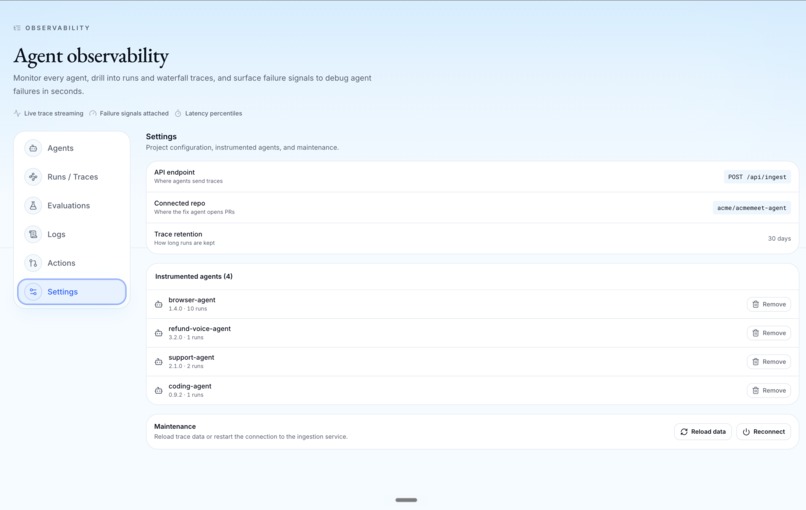This screenshot has width=806, height=510.
Task: Click the API endpoint row label
Action: coord(174,172)
